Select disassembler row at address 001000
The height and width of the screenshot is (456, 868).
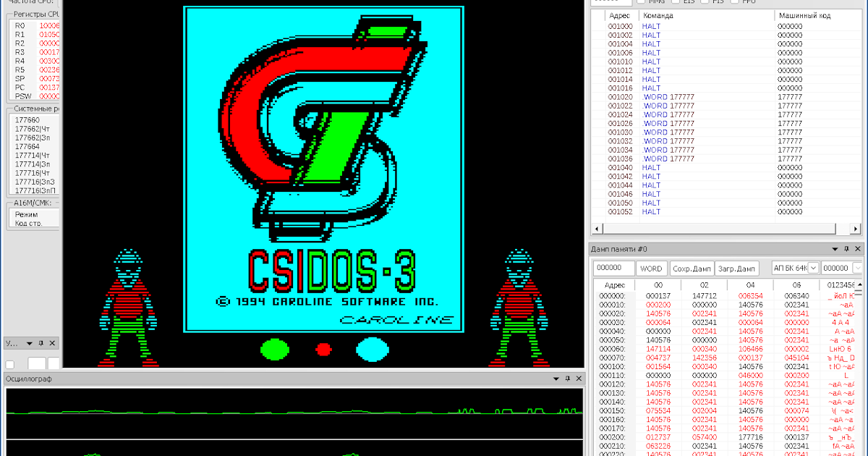pyautogui.click(x=726, y=27)
